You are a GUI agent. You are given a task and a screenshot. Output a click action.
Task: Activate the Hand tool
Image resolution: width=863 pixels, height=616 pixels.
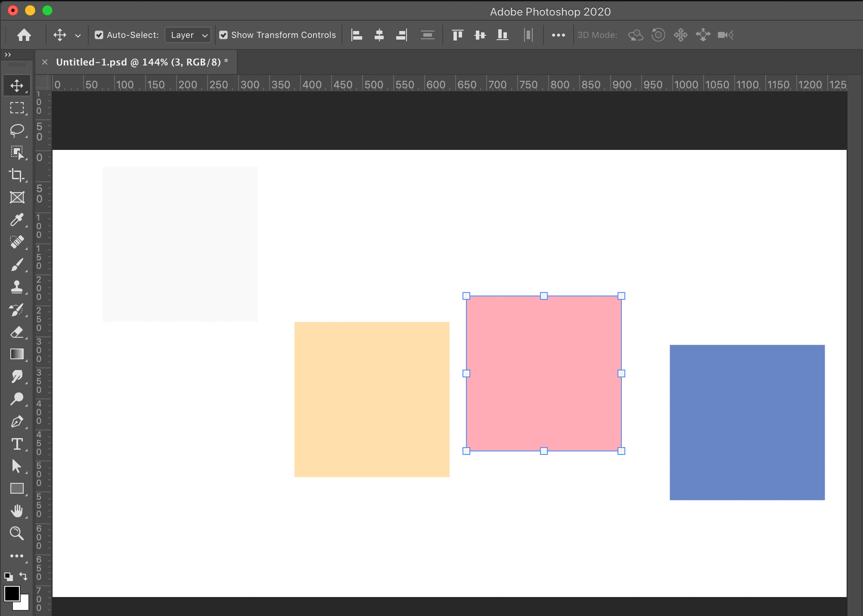(17, 511)
